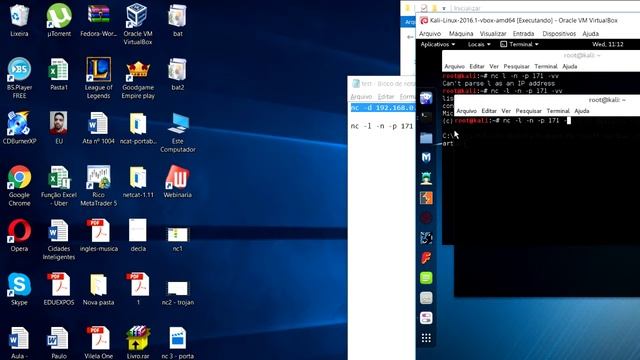Screen dimensions: 640x360
Task: Click the 'Can't parse l as an IP address' terminal line
Action: (498, 83)
